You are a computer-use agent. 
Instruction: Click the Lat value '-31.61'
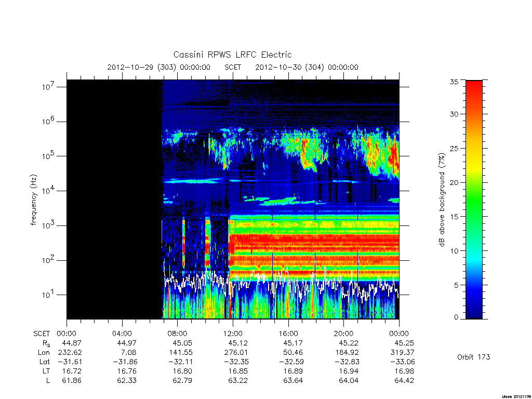tap(70, 362)
